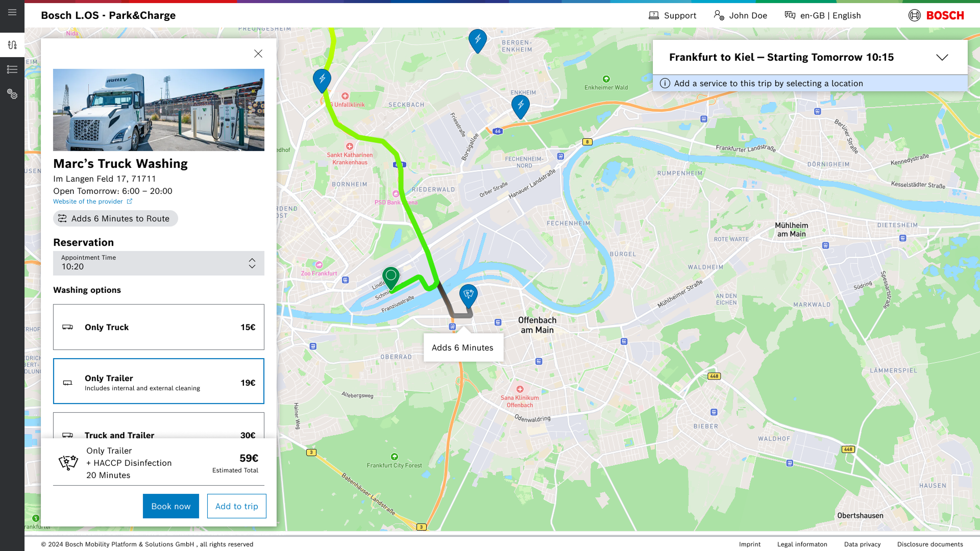The image size is (980, 551).
Task: Open the Appointment Time dropdown
Action: [x=158, y=263]
